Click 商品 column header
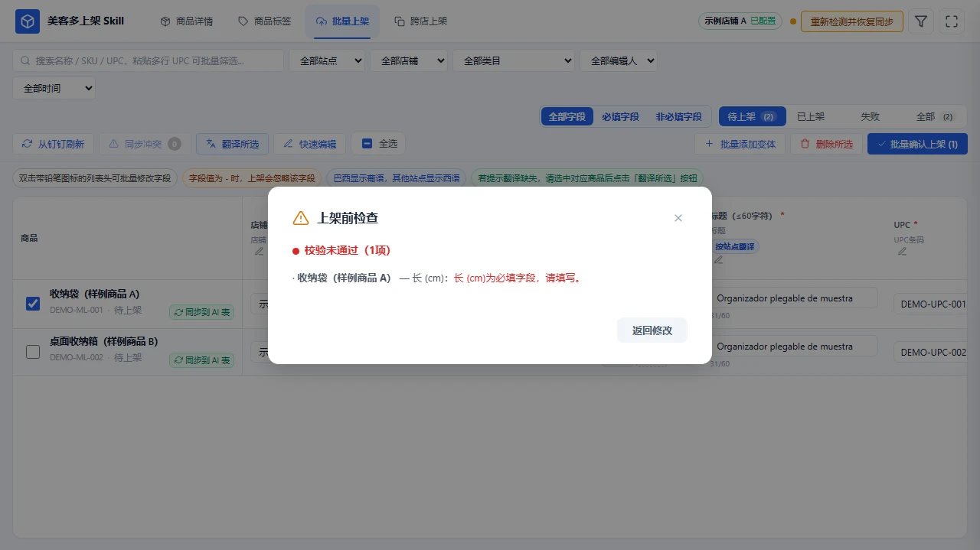This screenshot has width=980, height=550. (29, 238)
